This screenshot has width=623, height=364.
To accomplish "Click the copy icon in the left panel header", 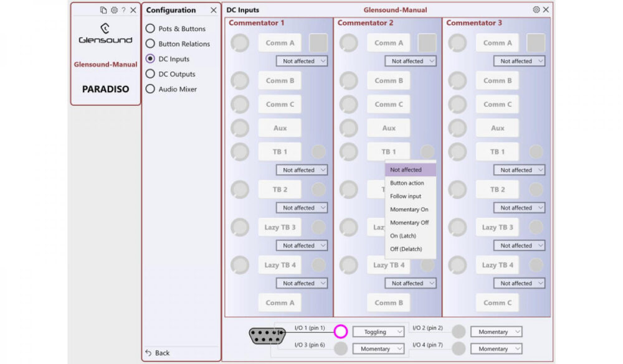I will point(103,10).
